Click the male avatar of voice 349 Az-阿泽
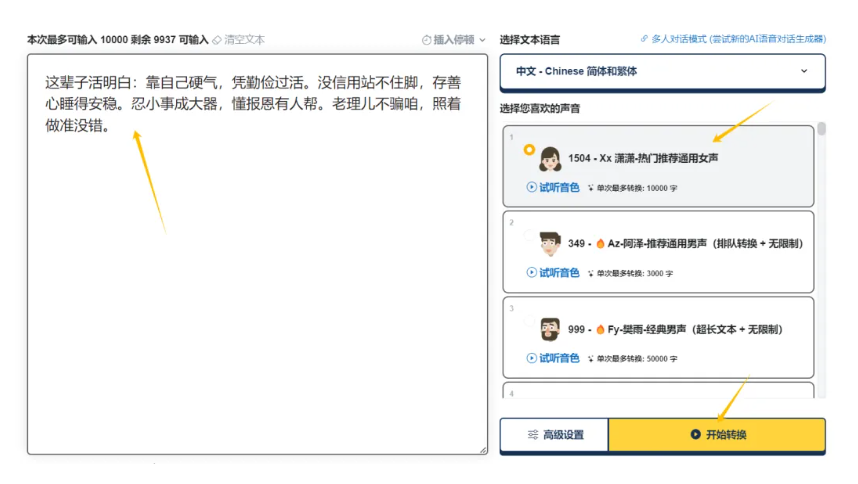Viewport: 858px width, 484px height. coord(550,243)
